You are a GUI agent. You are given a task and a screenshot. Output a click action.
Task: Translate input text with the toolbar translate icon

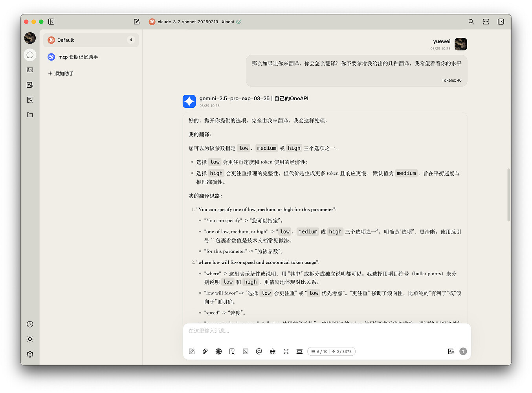click(x=451, y=351)
